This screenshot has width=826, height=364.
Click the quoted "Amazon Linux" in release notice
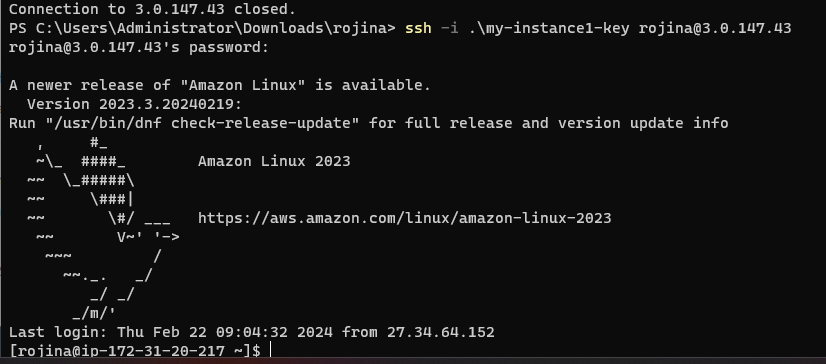coord(243,85)
